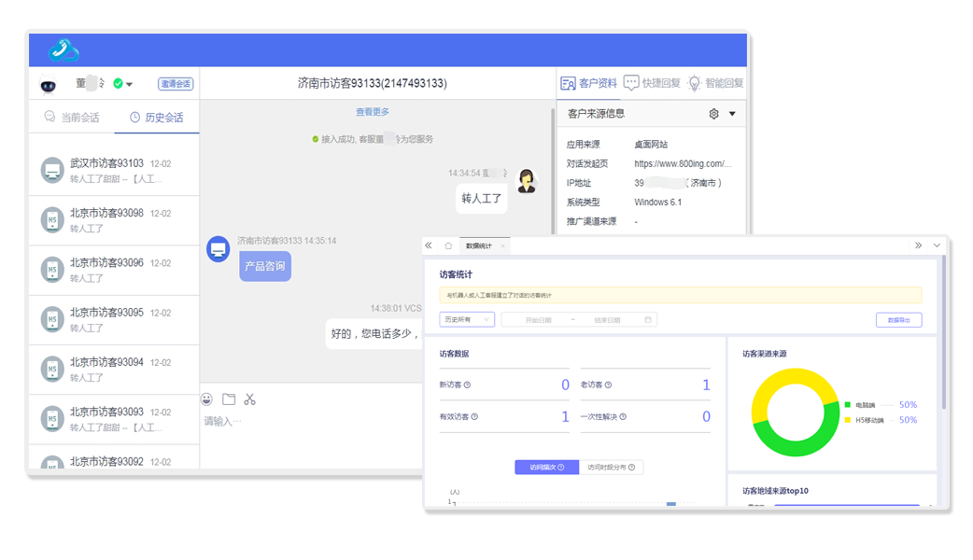Click the green 电脑端 legend swatch

(x=847, y=406)
